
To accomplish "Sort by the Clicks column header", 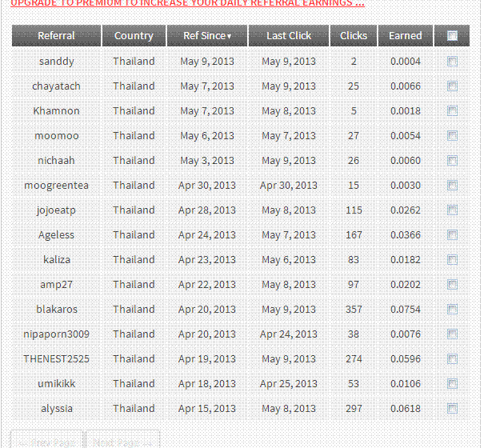I will [x=354, y=36].
